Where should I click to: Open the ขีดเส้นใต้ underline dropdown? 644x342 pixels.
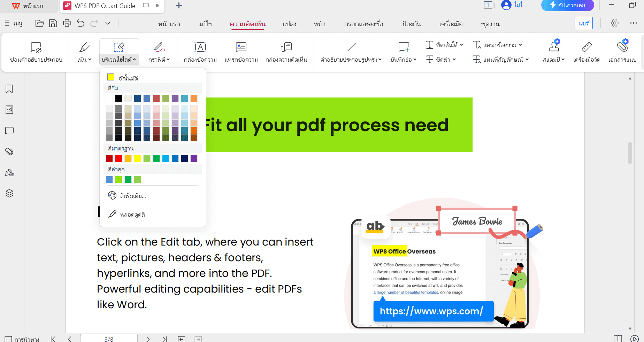(x=461, y=45)
